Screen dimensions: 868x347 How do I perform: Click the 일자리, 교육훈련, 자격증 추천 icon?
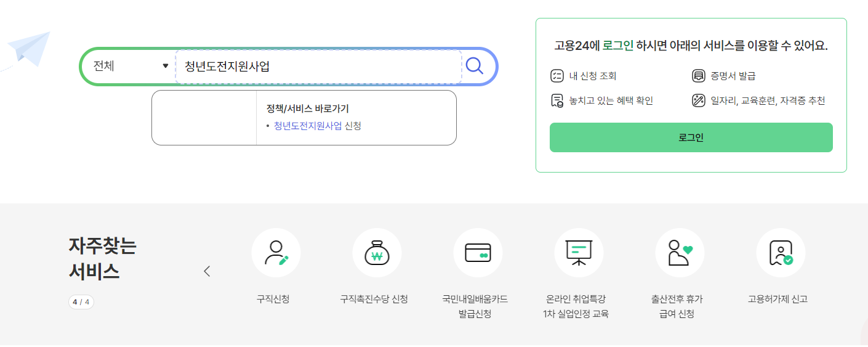click(698, 100)
